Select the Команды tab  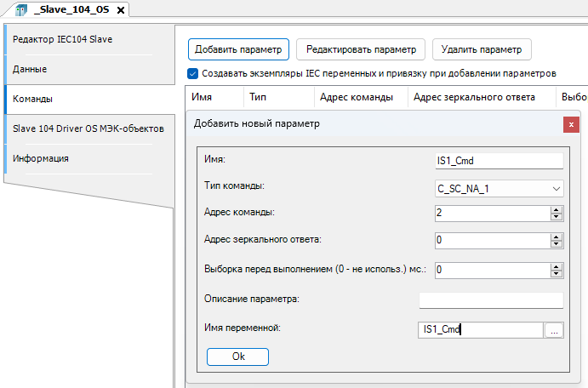[x=33, y=99]
